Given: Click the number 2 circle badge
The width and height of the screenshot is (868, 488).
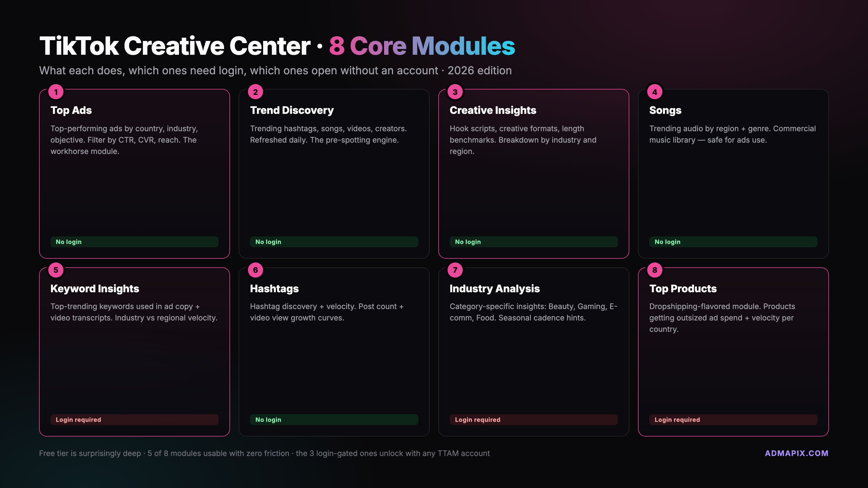Looking at the screenshot, I should coord(256,92).
